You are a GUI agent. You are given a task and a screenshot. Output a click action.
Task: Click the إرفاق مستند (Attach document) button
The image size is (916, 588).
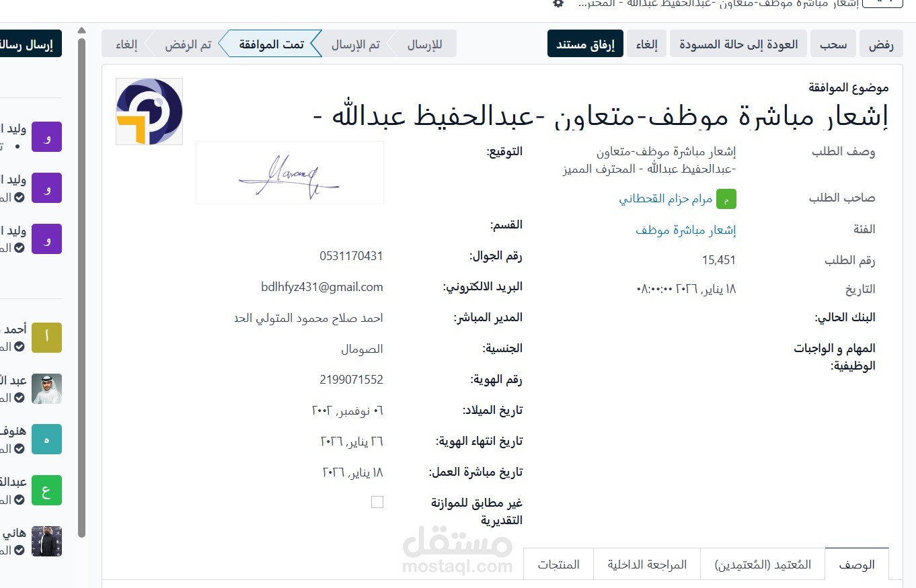(x=586, y=44)
